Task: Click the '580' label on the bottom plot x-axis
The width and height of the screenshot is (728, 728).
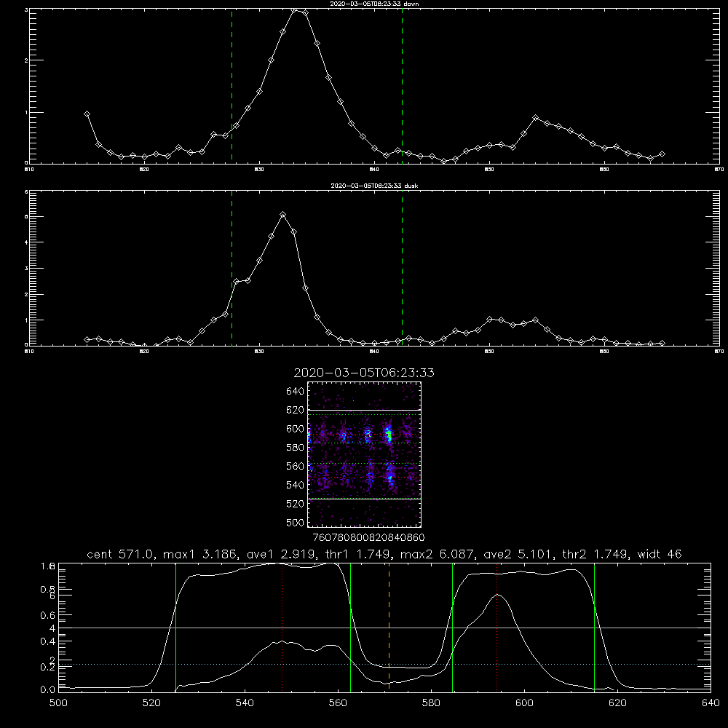Action: click(431, 703)
